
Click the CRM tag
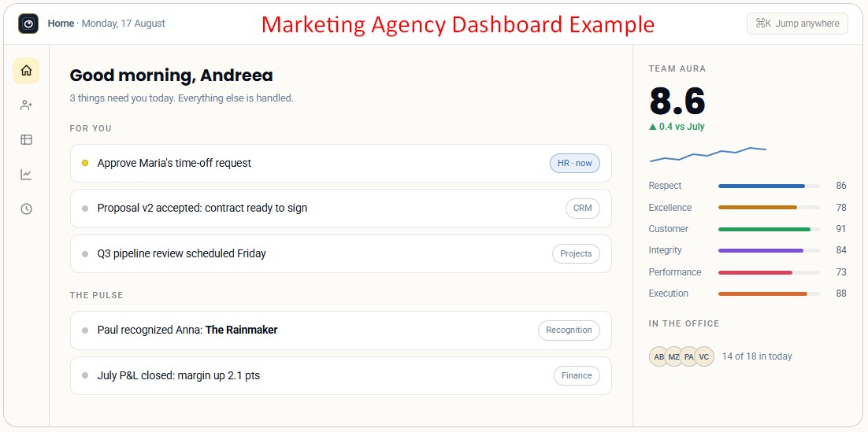582,209
